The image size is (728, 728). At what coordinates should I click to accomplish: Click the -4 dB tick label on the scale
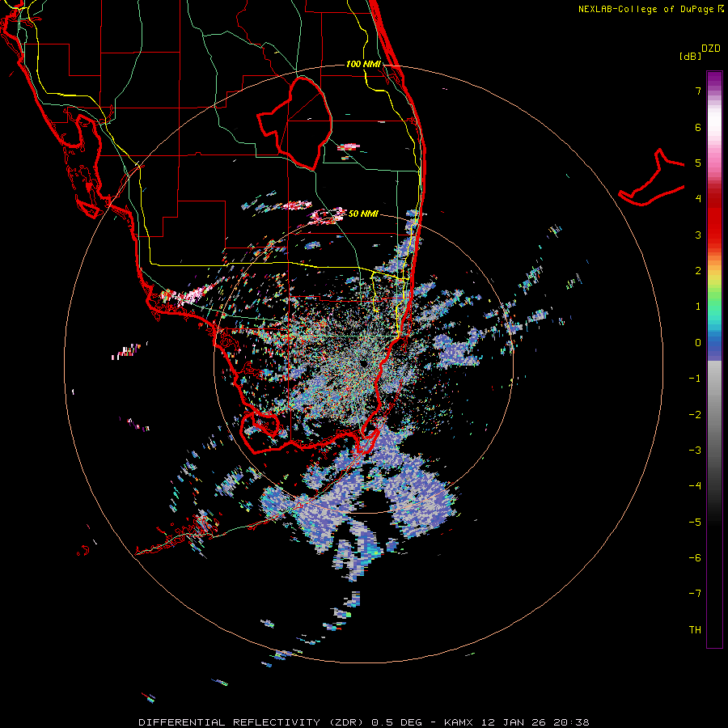click(x=695, y=486)
